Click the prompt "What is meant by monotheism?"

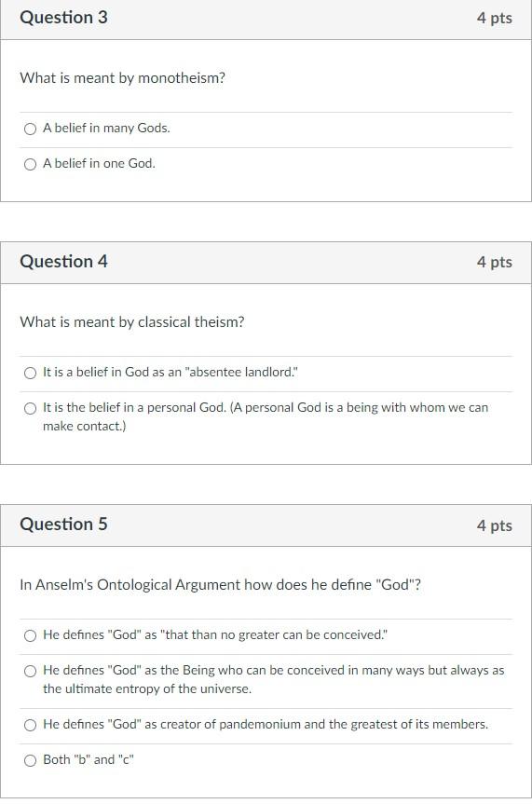pos(123,78)
